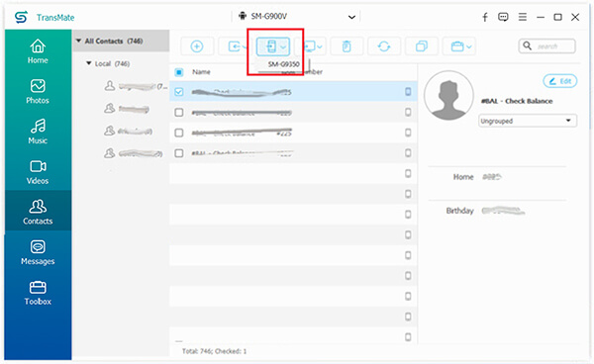Click the Edit contact button
Image resolution: width=594 pixels, height=364 pixels.
pos(560,81)
